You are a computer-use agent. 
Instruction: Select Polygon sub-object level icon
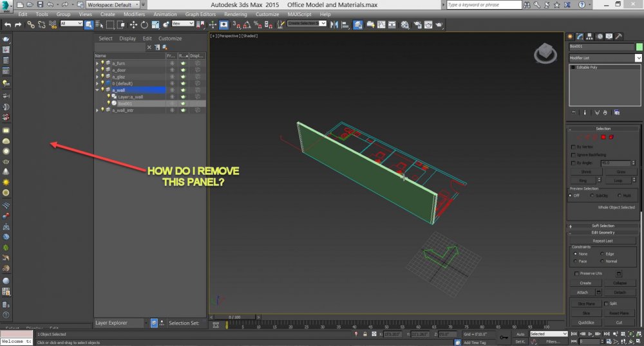point(603,136)
